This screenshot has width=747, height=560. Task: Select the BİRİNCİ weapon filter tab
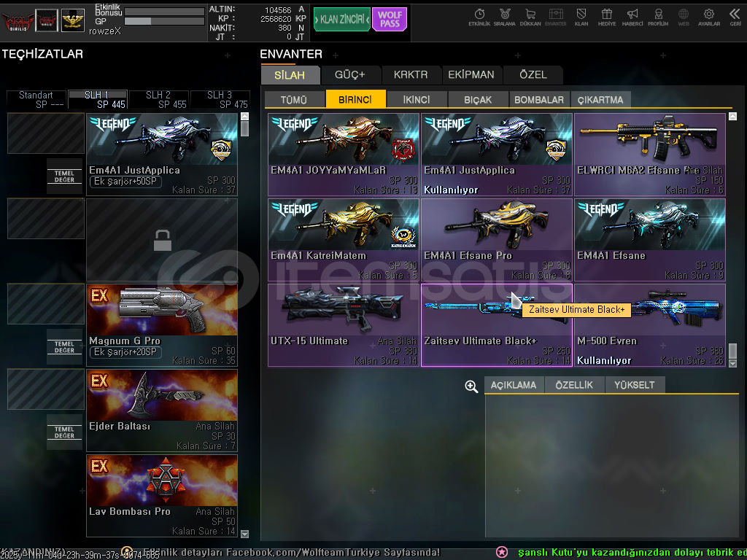355,99
